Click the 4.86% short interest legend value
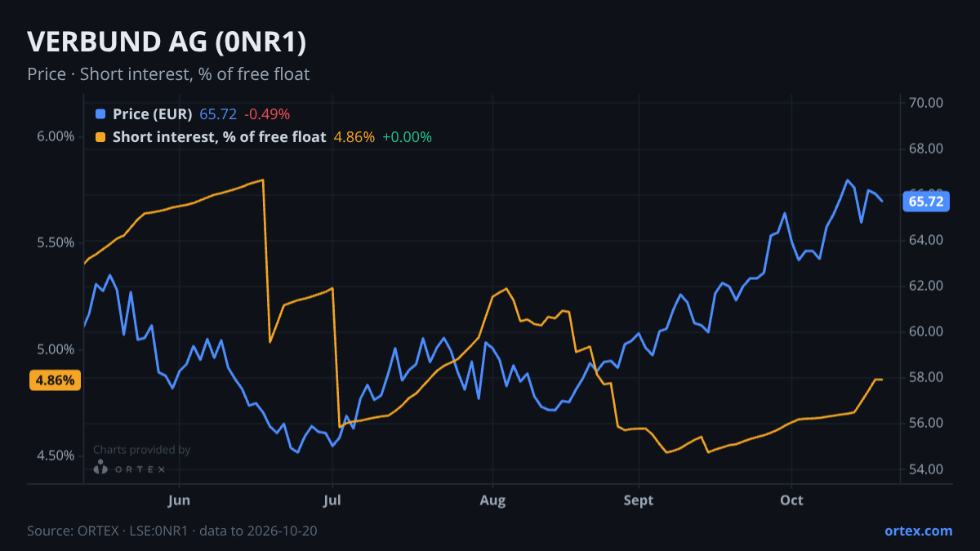Image resolution: width=980 pixels, height=551 pixels. [x=354, y=137]
